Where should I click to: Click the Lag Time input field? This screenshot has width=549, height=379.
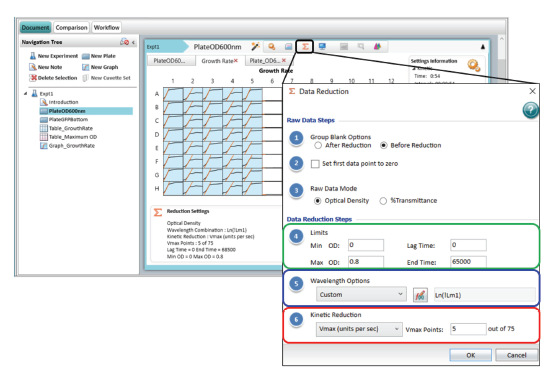468,245
